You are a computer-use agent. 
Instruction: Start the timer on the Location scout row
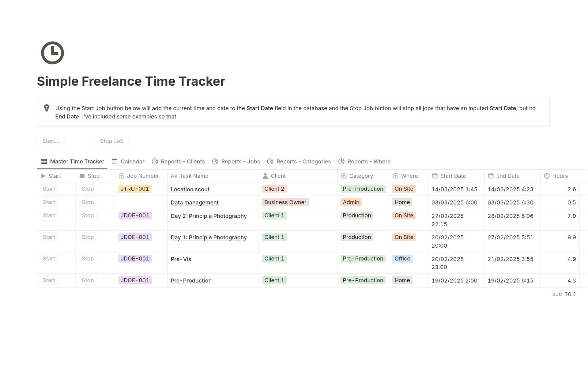tap(48, 189)
